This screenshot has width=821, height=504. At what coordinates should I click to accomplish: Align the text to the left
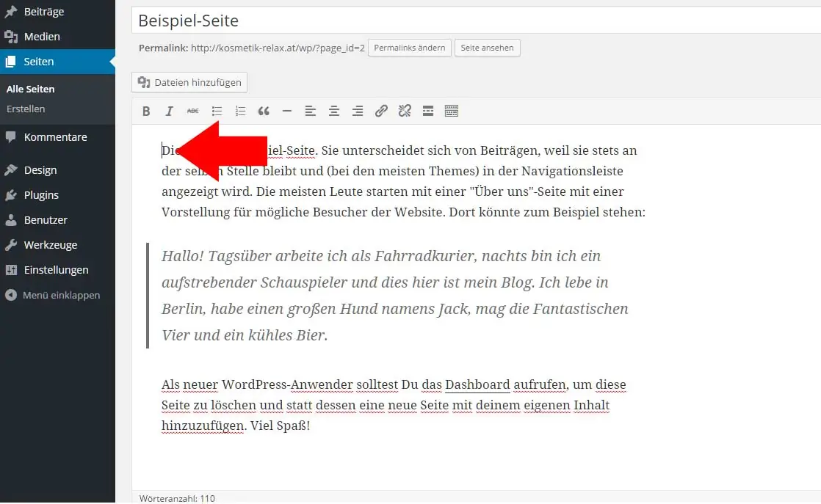311,111
